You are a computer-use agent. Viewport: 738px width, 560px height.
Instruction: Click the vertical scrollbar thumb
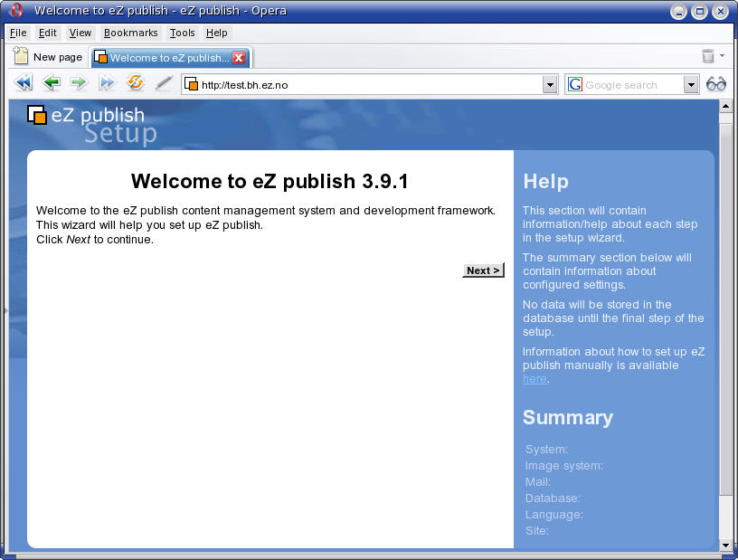[725, 308]
